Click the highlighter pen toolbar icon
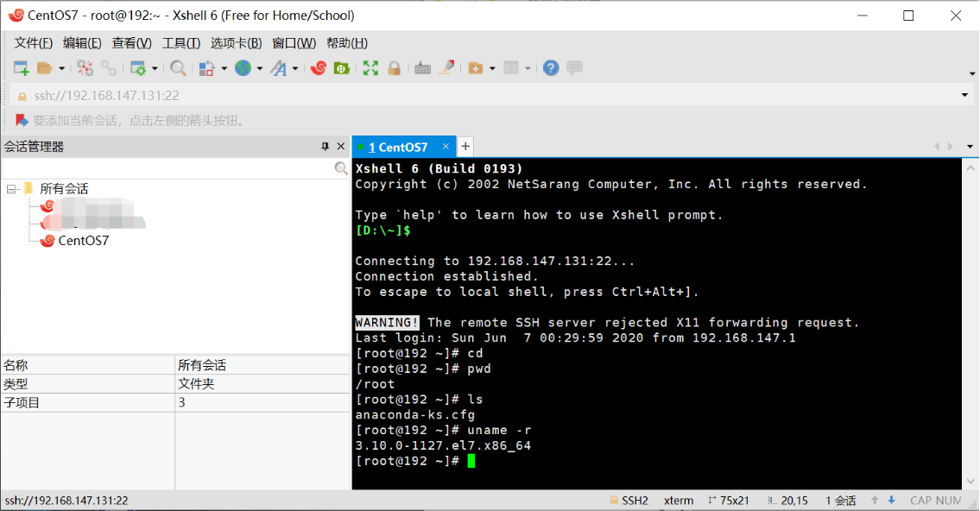The height and width of the screenshot is (511, 980). (x=446, y=67)
